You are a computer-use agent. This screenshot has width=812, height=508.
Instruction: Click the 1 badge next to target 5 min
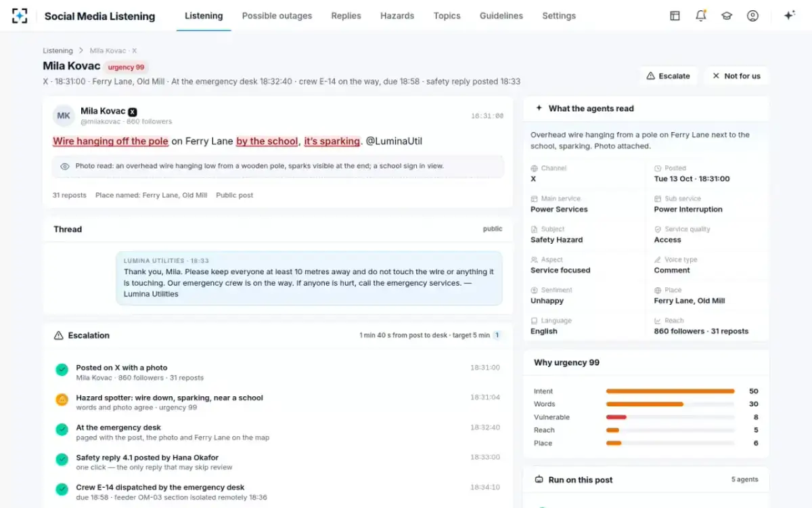[x=497, y=335]
